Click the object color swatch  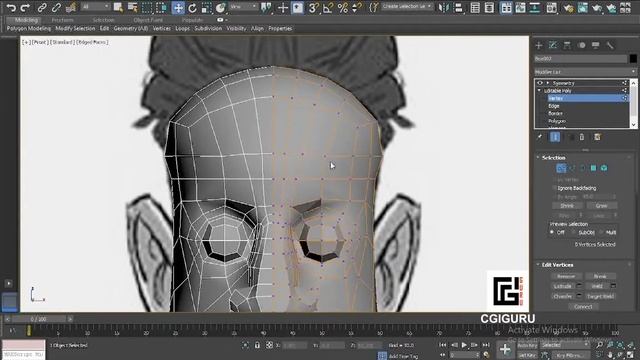633,59
